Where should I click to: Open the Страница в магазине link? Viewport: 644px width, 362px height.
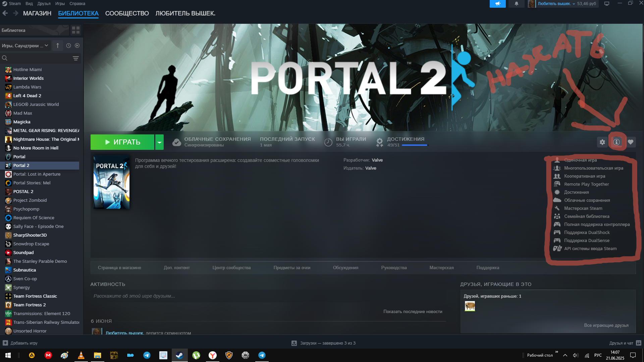click(119, 268)
